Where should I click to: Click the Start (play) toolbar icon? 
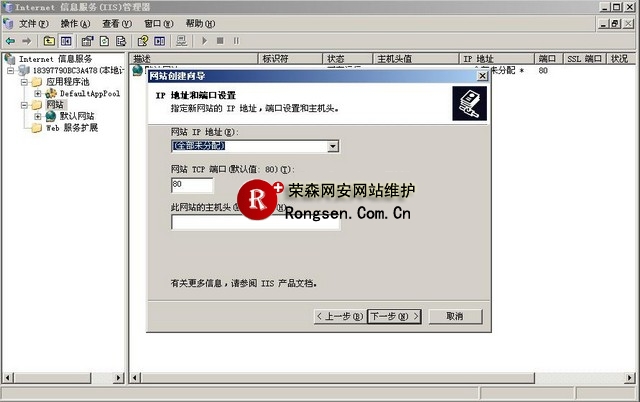coord(205,41)
